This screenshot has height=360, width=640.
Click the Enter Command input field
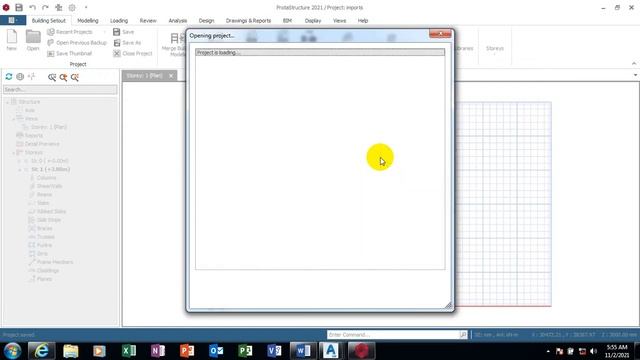(393, 335)
